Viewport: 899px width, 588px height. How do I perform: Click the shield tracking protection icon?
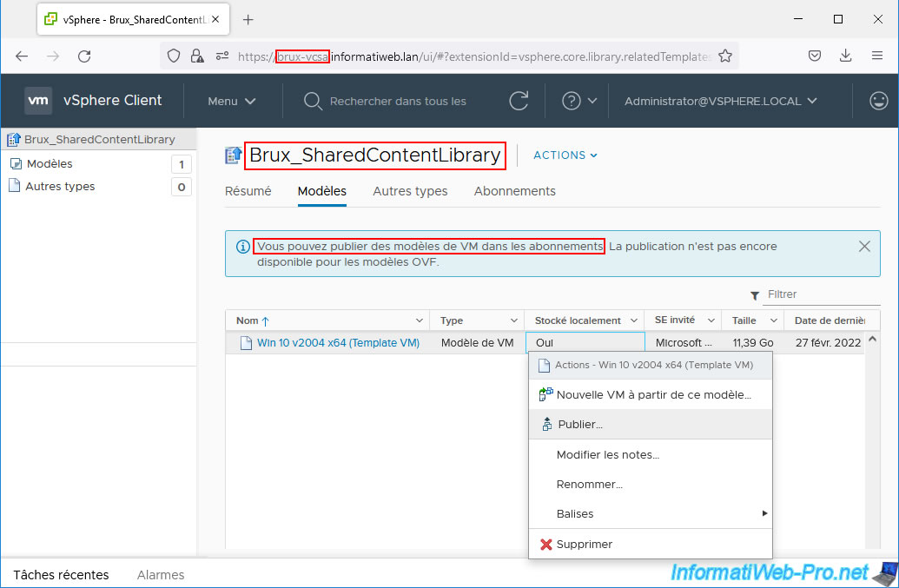tap(174, 56)
